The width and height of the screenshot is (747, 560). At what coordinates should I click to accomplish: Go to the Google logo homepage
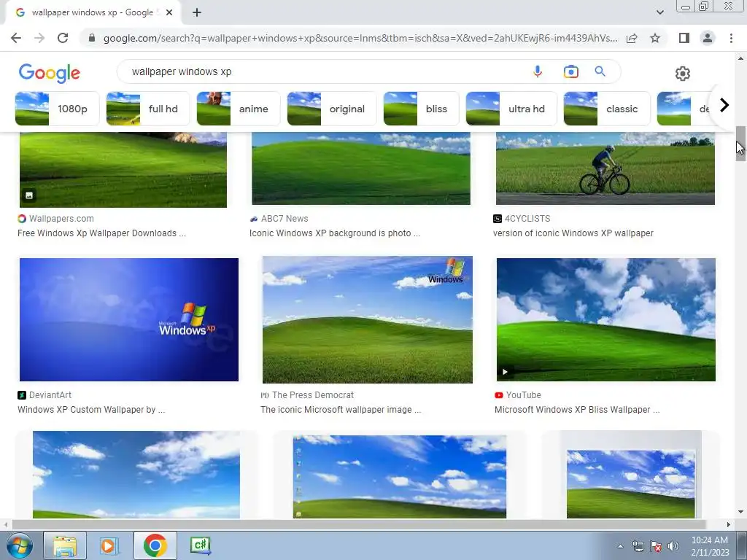[50, 73]
